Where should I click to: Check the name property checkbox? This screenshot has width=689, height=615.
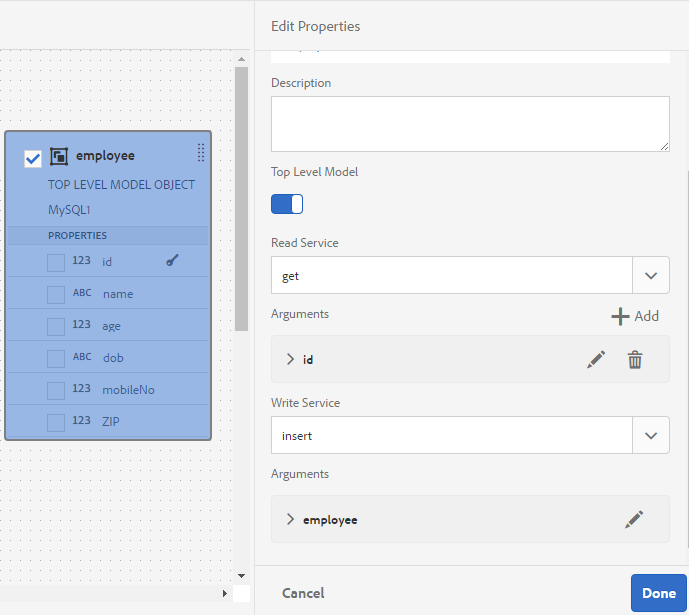56,295
